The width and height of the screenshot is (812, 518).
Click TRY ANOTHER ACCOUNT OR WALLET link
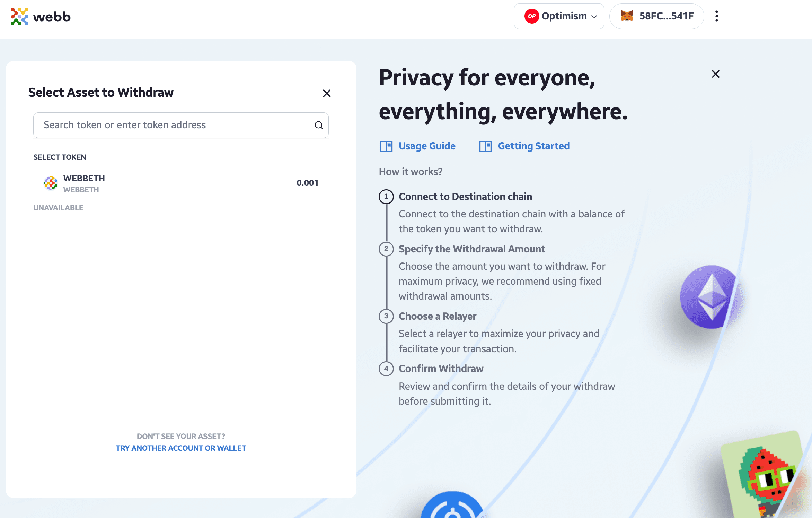(181, 448)
